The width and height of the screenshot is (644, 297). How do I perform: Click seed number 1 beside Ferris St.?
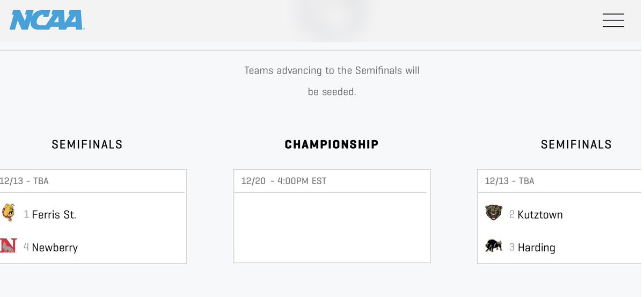[26, 215]
